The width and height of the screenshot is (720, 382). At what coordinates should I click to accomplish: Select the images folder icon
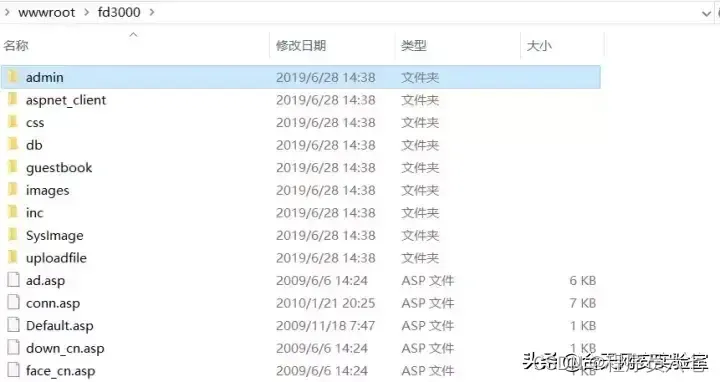click(13, 189)
